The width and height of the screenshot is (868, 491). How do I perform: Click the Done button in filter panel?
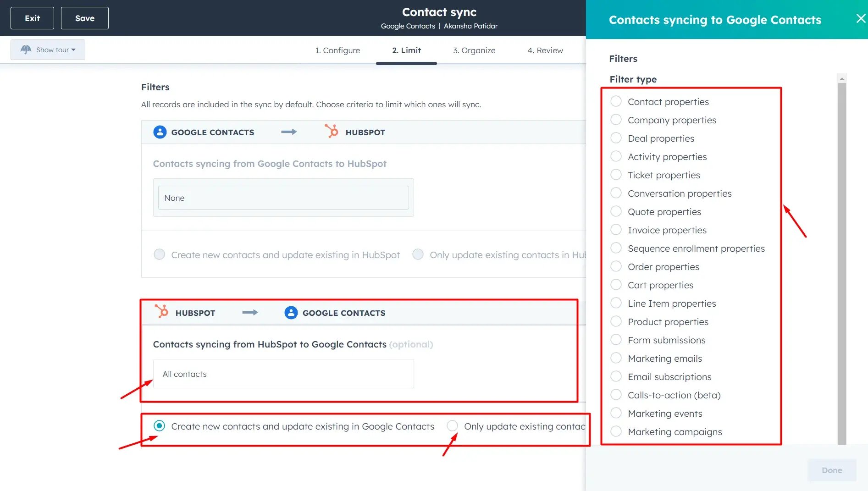(x=832, y=470)
